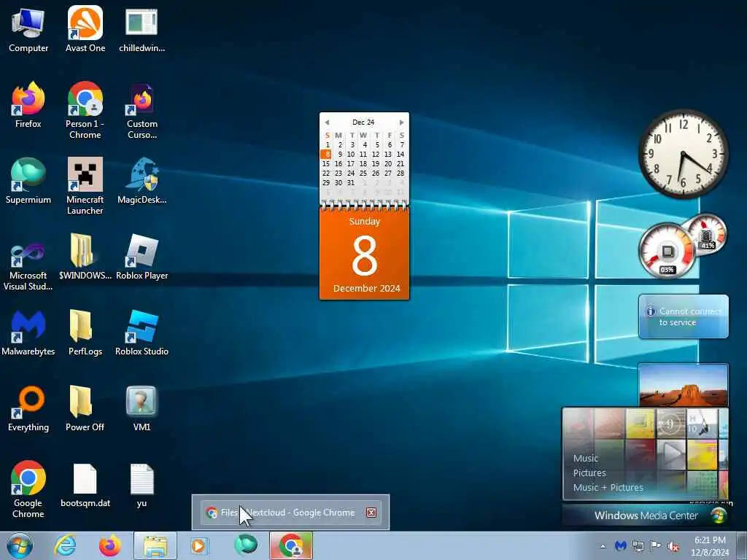747x560 pixels.
Task: Open Malwarebytes desktop shortcut
Action: pos(28,332)
